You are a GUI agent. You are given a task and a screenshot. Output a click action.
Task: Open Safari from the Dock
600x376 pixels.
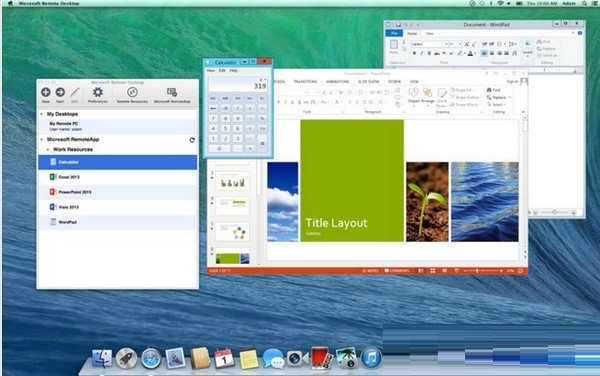pyautogui.click(x=151, y=359)
